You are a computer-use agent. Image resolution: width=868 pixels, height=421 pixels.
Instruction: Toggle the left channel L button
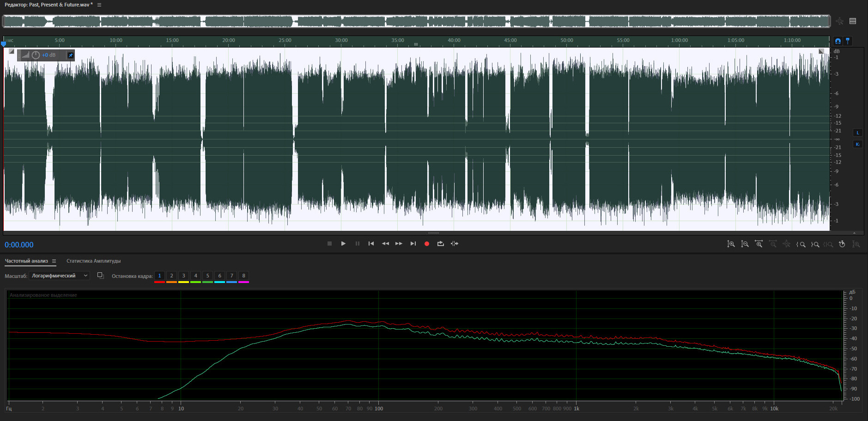tap(858, 133)
